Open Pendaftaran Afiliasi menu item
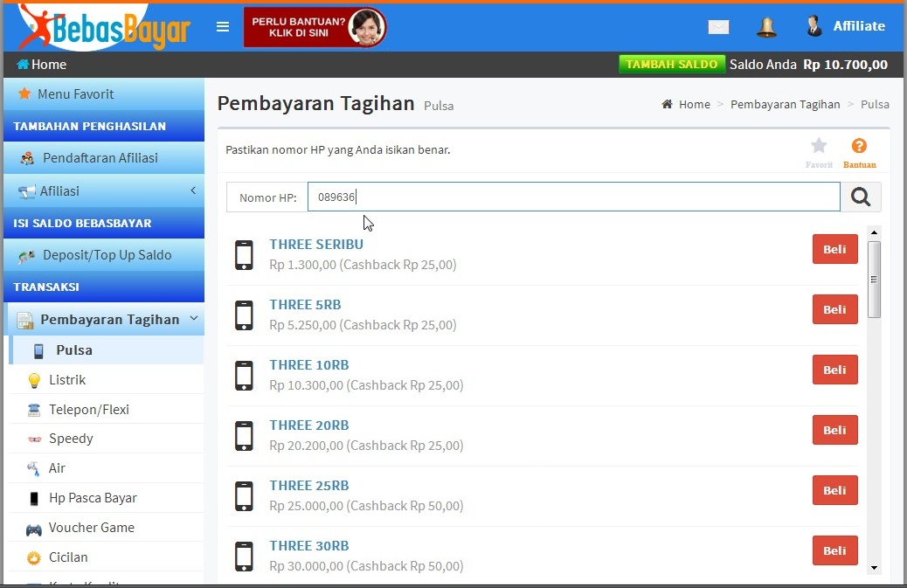 coord(104,158)
